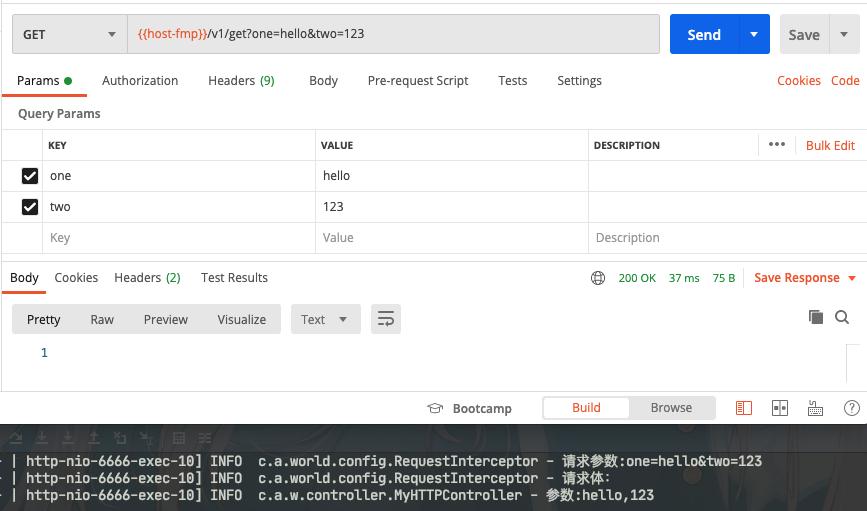
Task: Open the Pre-request Script tab
Action: [x=418, y=80]
